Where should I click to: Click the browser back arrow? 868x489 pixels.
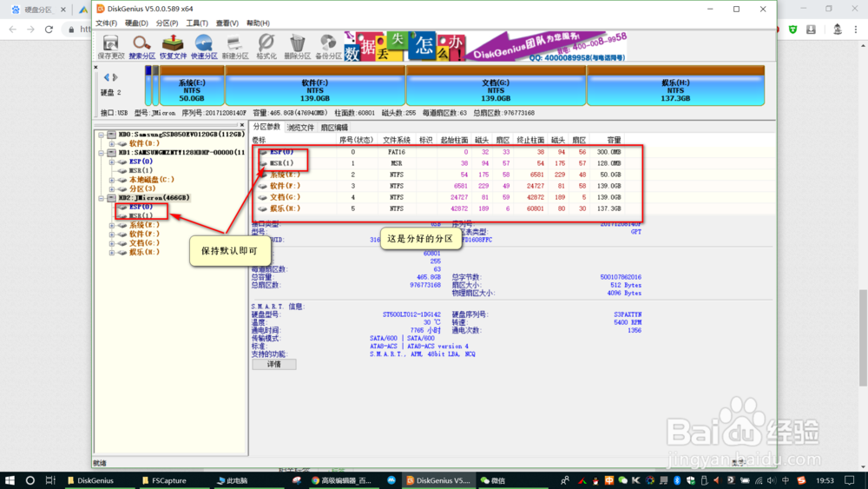(x=13, y=30)
